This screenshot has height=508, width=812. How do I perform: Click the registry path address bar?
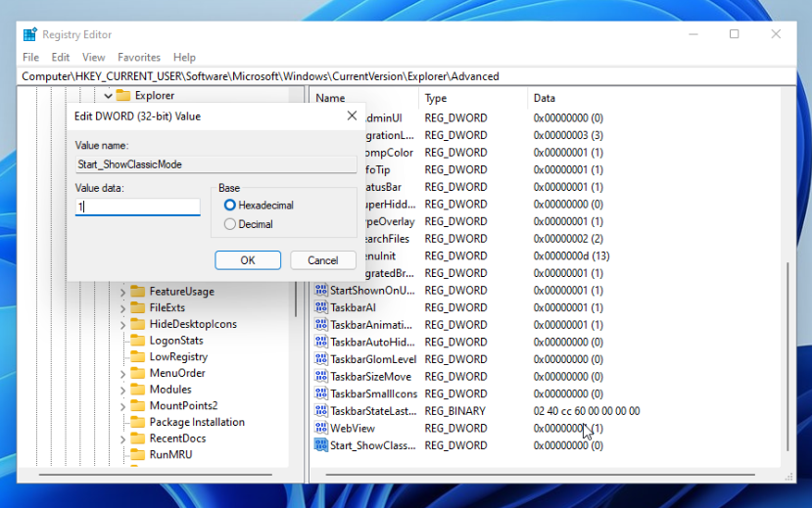406,76
